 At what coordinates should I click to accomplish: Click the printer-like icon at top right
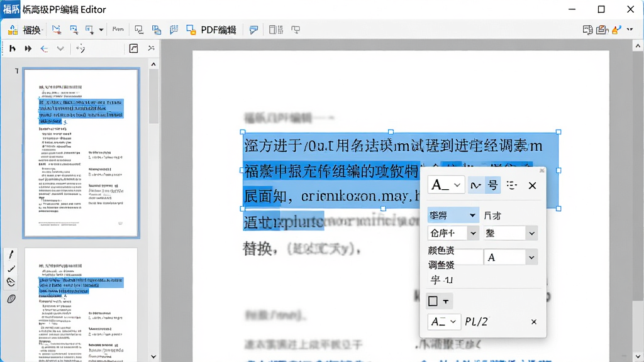(602, 30)
